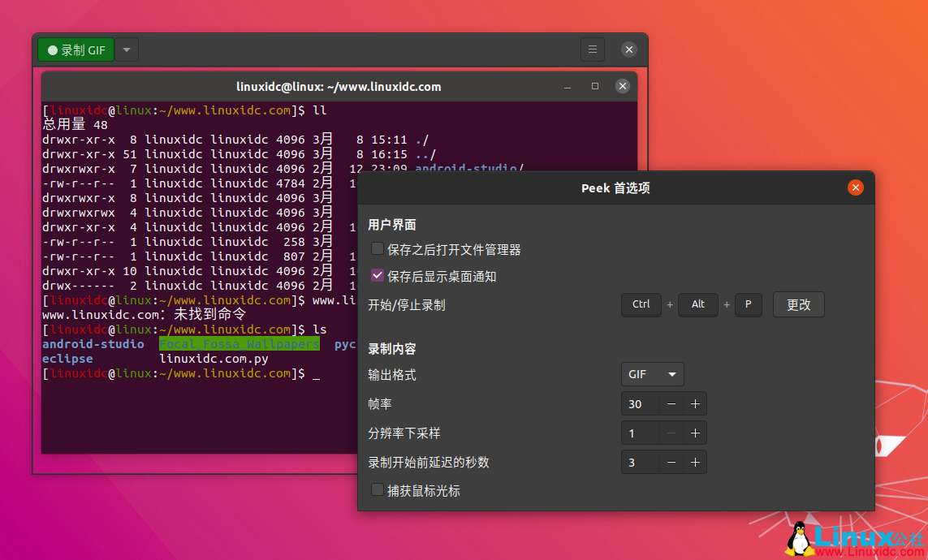Open the Peek hamburger menu

pyautogui.click(x=593, y=49)
